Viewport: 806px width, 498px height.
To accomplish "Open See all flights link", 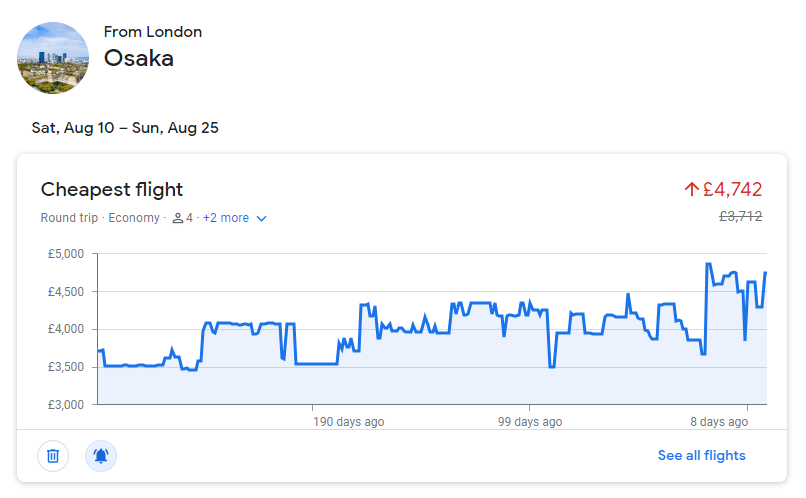I will (x=701, y=456).
